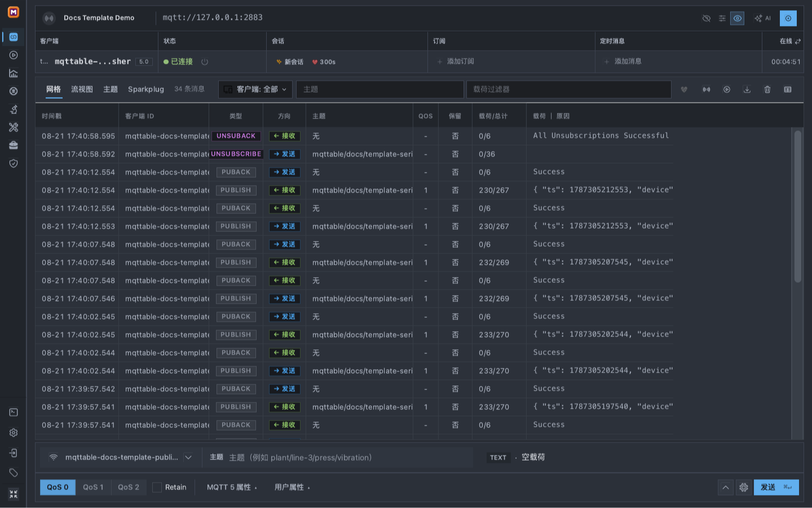Image resolution: width=812 pixels, height=508 pixels.
Task: Click the power disconnect icon beside 已连接
Action: click(x=205, y=62)
